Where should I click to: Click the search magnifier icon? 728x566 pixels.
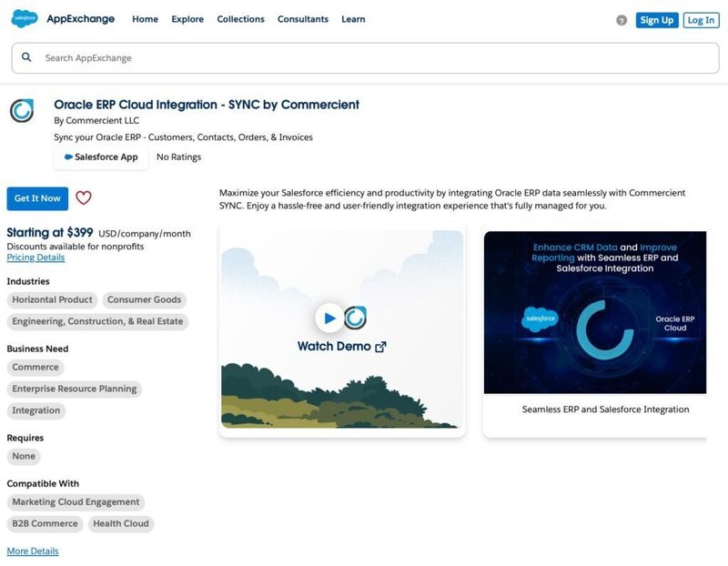[x=26, y=57]
